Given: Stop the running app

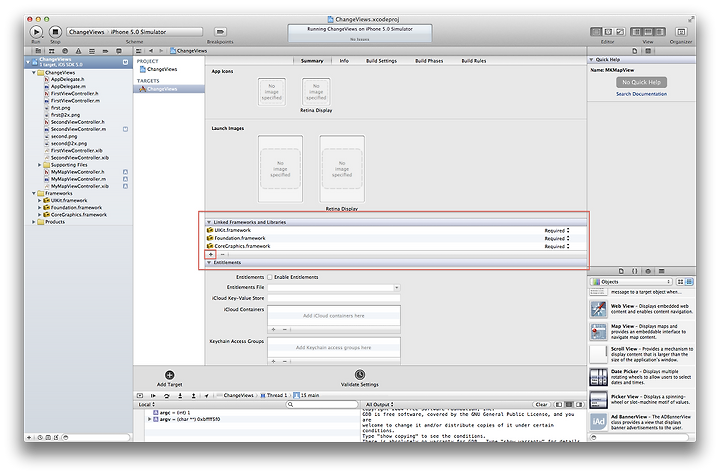Looking at the screenshot, I should [55, 32].
